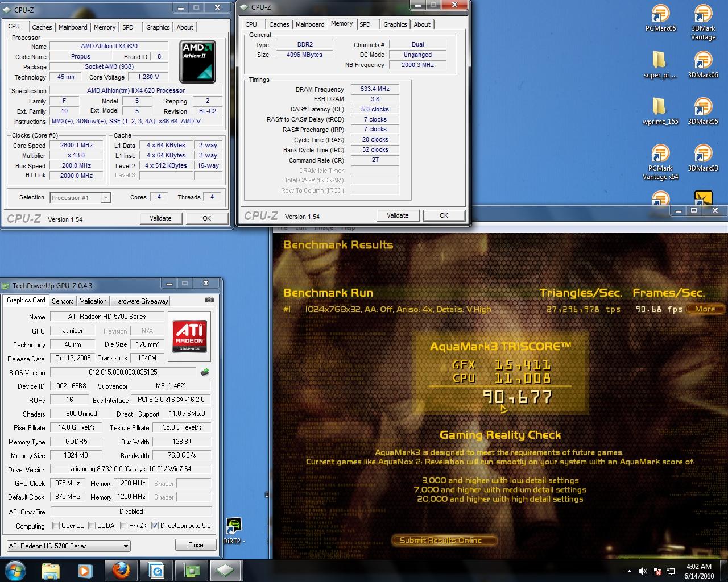Click the GPU-Z Name field ATI Radeon HD 5700
728x582 pixels.
pyautogui.click(x=107, y=317)
